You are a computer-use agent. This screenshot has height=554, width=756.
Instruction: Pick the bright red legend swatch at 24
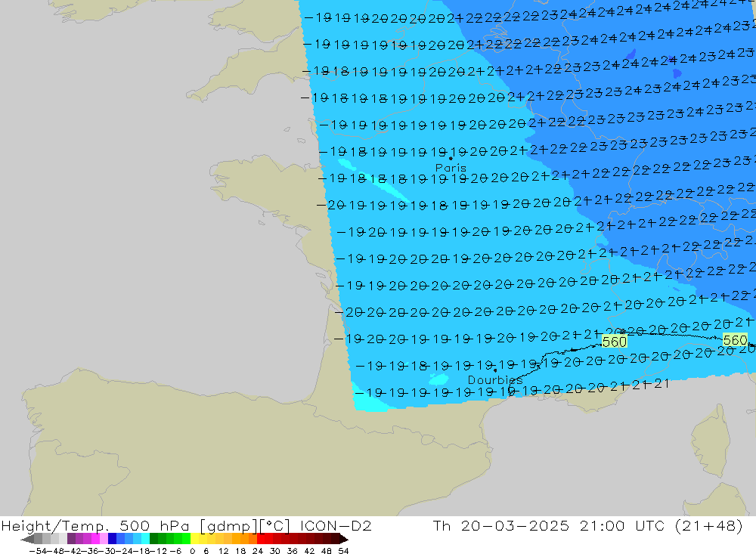(x=261, y=539)
